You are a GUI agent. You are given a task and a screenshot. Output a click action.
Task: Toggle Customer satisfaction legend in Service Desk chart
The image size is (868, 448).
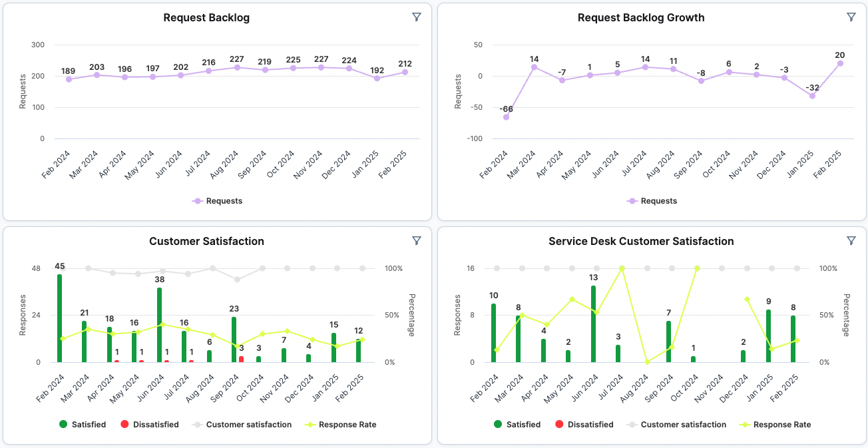click(x=676, y=425)
